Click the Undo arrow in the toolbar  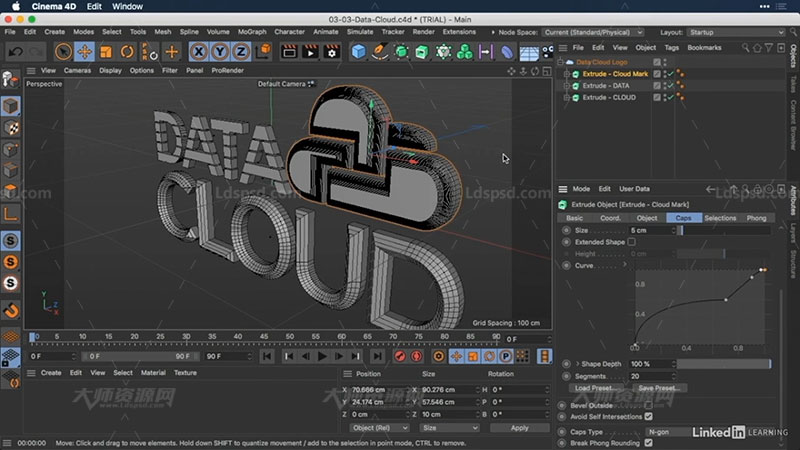pos(16,52)
